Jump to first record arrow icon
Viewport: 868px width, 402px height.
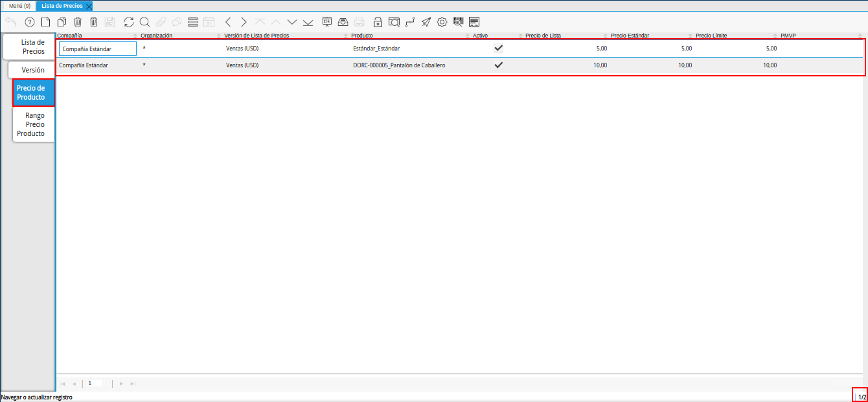[x=260, y=22]
